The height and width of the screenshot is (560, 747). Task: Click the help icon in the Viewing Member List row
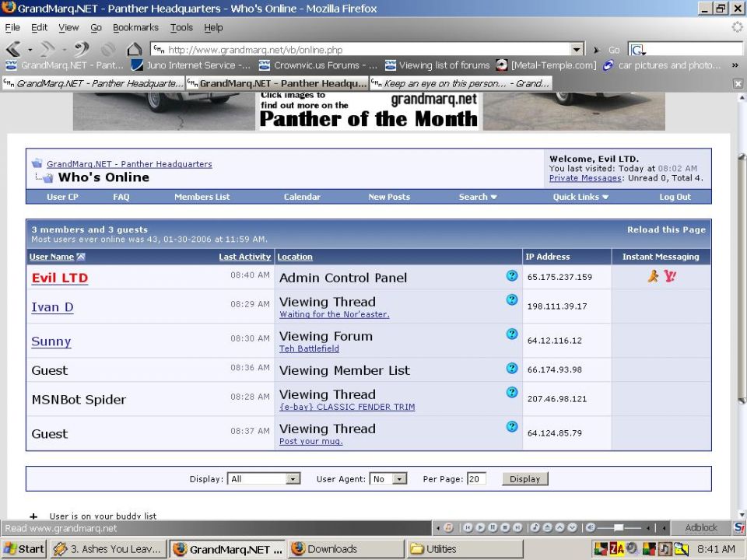click(512, 368)
